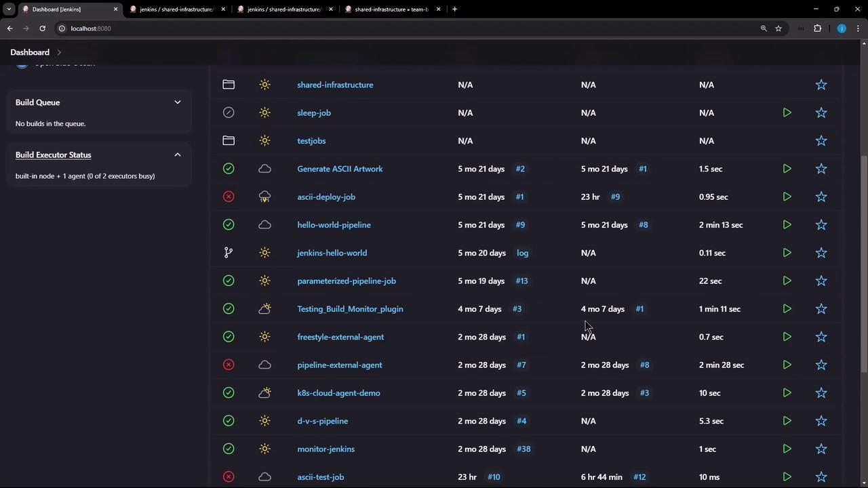Image resolution: width=868 pixels, height=488 pixels.
Task: Open the shared-infrastructure folder link
Action: 335,85
